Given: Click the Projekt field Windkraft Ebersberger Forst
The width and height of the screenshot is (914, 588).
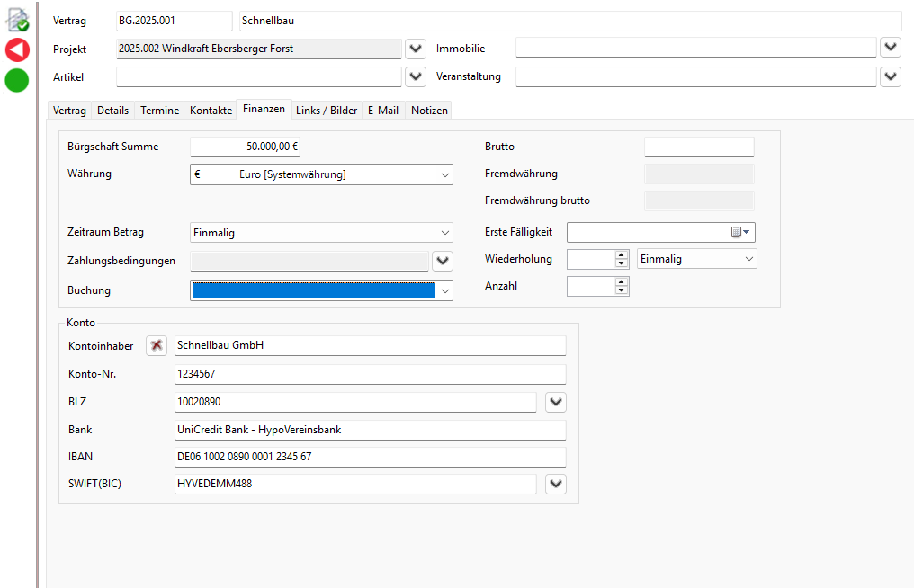Looking at the screenshot, I should point(259,49).
